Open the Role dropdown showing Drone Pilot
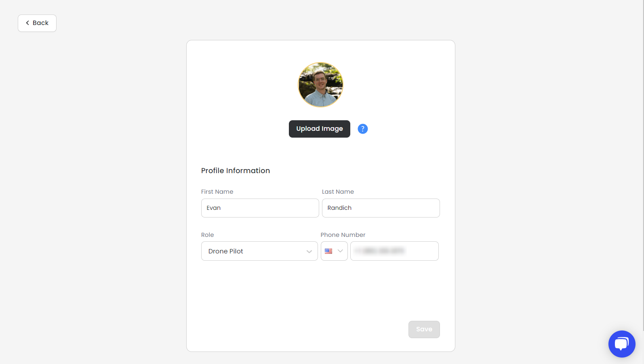This screenshot has width=644, height=364. coord(259,251)
